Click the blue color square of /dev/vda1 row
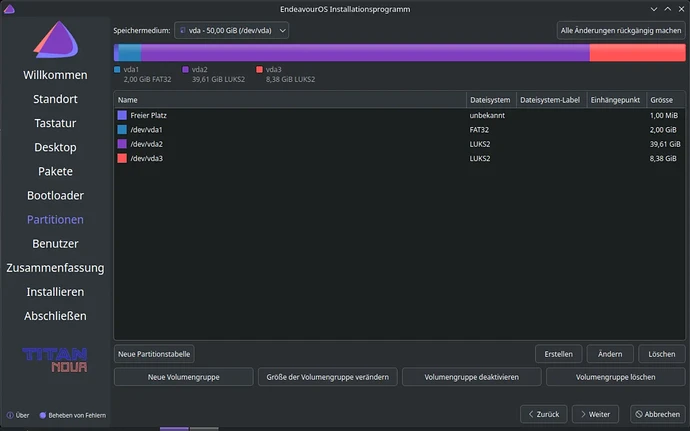The height and width of the screenshot is (431, 690). click(122, 129)
